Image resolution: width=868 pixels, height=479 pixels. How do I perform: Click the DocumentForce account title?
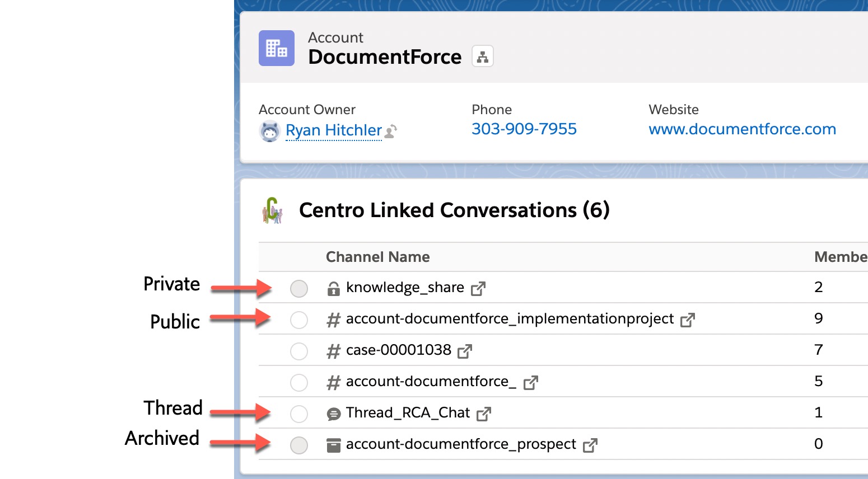[x=385, y=57]
